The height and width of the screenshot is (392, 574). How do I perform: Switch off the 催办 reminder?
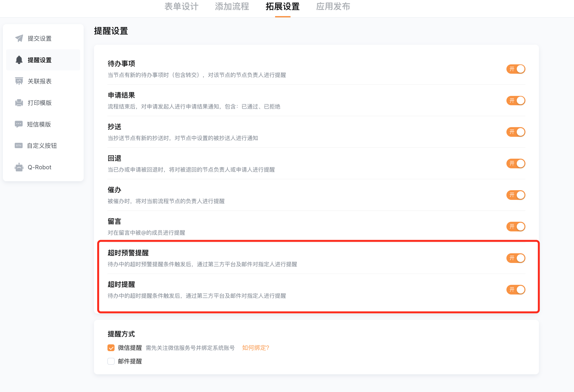point(516,195)
